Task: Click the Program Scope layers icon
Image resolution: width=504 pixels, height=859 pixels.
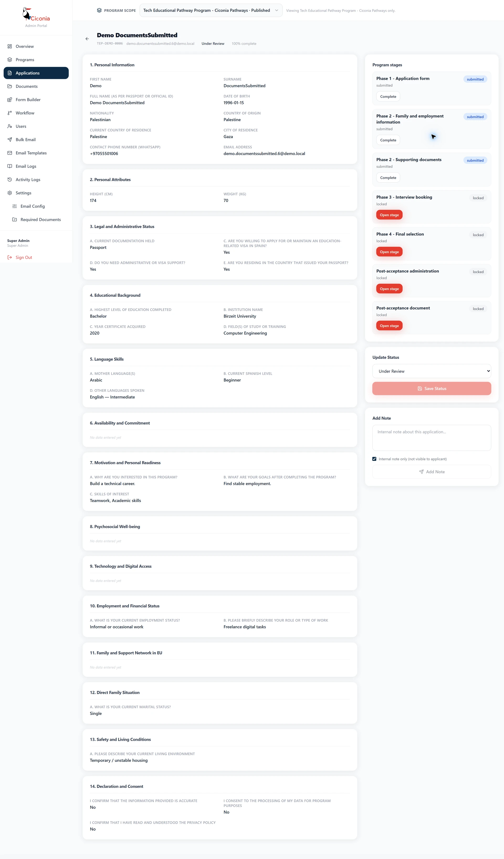Action: [99, 10]
